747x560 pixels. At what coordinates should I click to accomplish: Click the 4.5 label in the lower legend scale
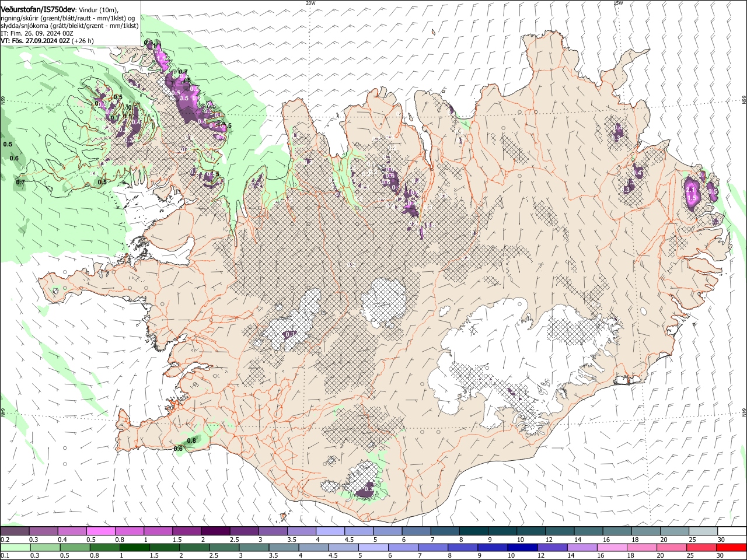click(x=333, y=555)
